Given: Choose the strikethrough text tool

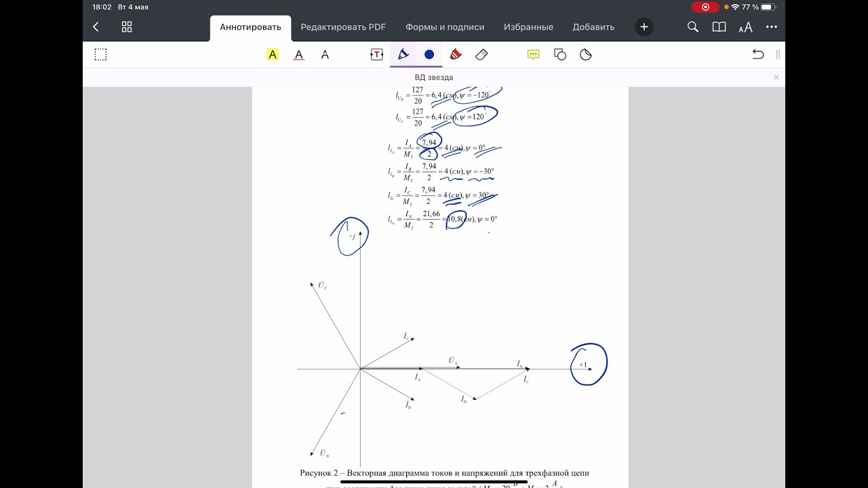Looking at the screenshot, I should (x=325, y=54).
